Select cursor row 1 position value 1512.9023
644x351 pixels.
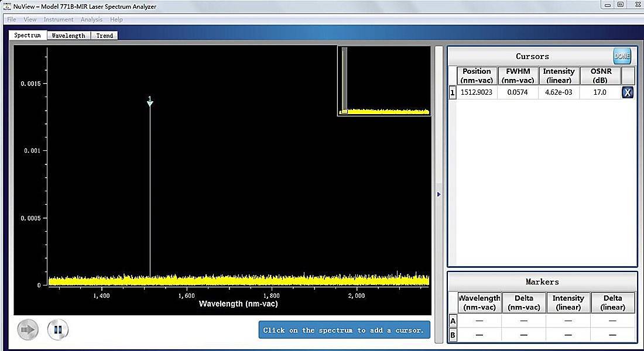(477, 92)
